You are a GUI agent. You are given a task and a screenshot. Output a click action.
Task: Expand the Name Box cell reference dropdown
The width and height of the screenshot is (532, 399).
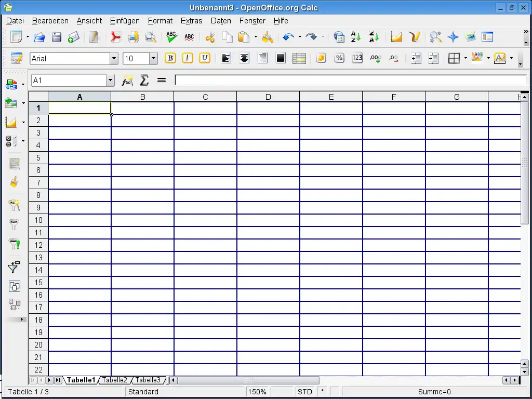[110, 81]
